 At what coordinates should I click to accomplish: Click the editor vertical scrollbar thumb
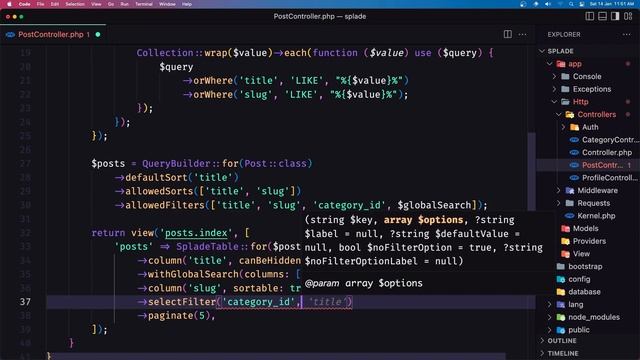(531, 171)
